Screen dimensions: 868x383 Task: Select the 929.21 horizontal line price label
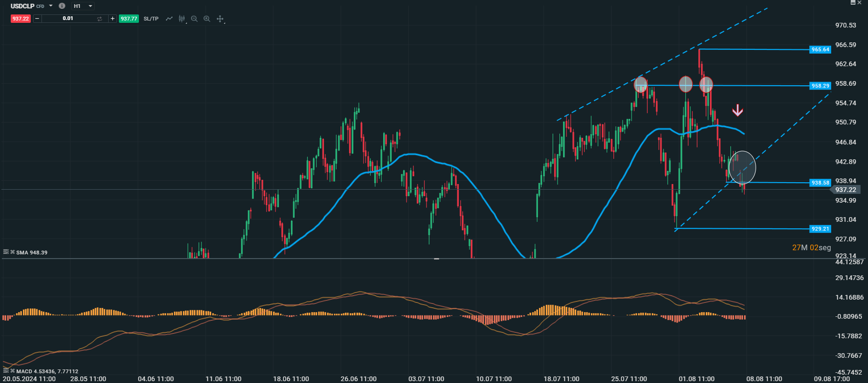click(x=820, y=229)
